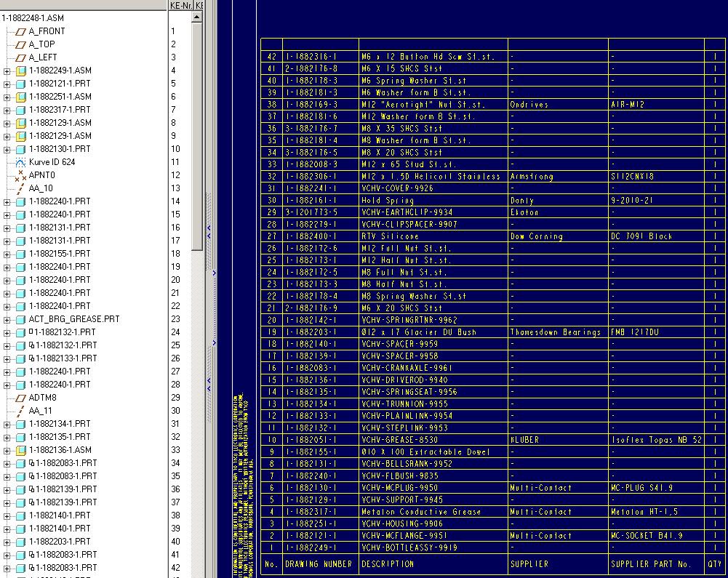Select the 1-1882136-1.ASM tree item label
The height and width of the screenshot is (578, 728).
(x=60, y=450)
